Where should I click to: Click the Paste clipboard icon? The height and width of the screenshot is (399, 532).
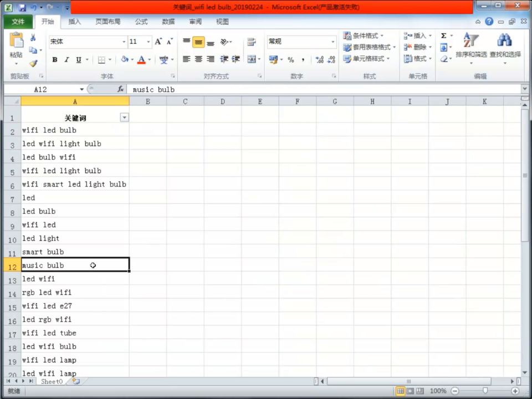coord(16,40)
